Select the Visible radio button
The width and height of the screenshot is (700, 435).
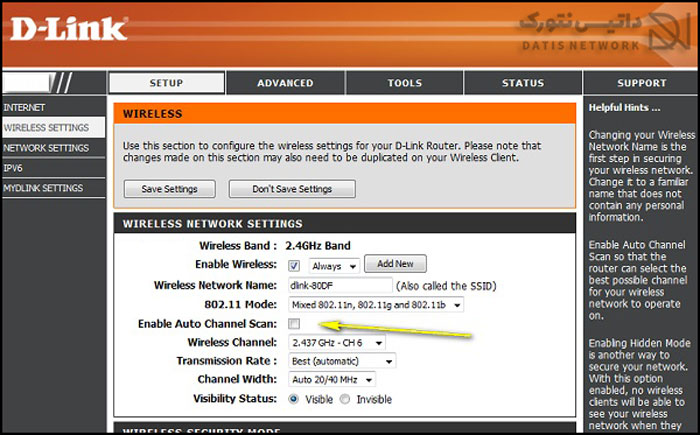coord(293,399)
